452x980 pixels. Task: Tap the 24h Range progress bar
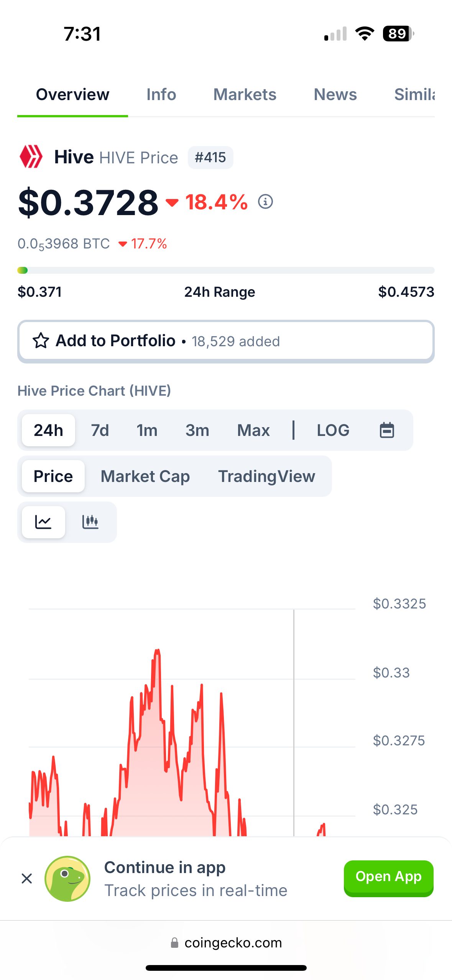pos(226,270)
